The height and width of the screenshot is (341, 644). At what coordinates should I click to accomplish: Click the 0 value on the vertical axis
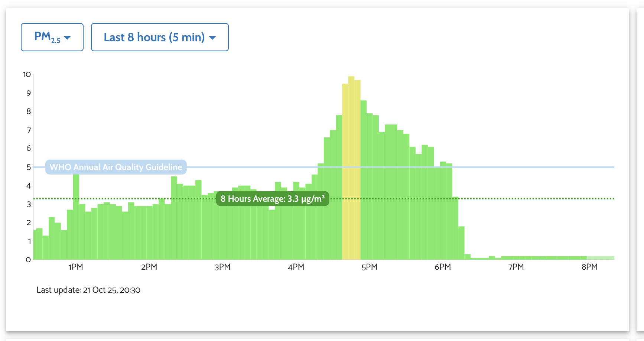[x=28, y=260]
